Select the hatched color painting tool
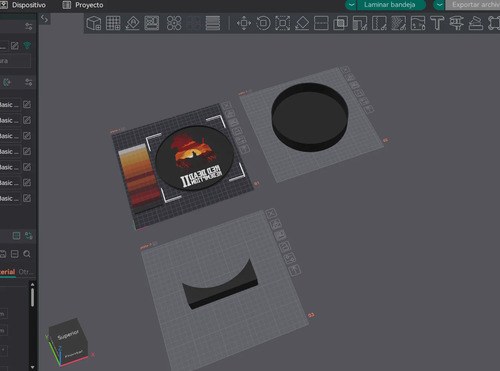 point(399,23)
